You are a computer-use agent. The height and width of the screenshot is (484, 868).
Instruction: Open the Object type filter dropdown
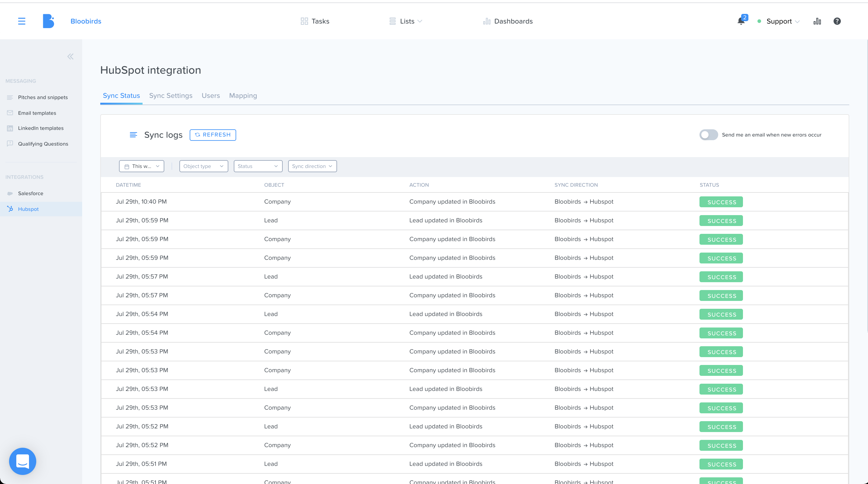[x=204, y=166]
